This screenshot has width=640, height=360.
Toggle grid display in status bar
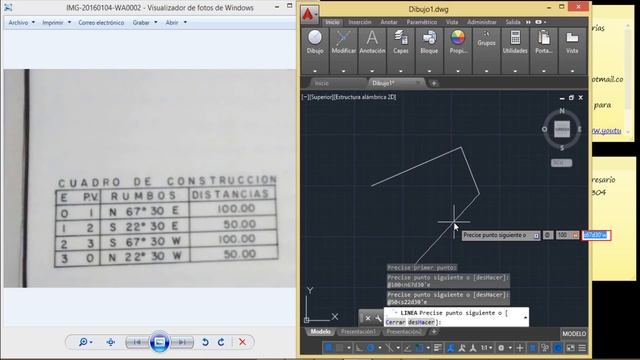(328, 348)
